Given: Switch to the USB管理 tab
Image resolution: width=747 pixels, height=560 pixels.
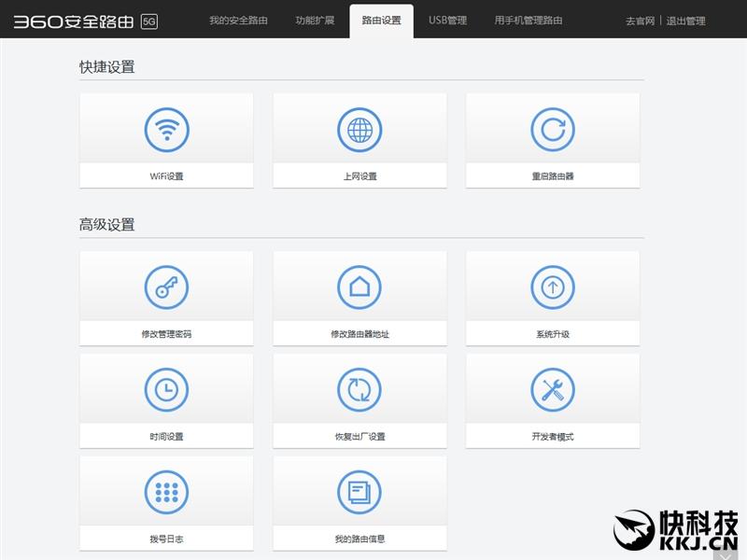Looking at the screenshot, I should click(x=447, y=19).
